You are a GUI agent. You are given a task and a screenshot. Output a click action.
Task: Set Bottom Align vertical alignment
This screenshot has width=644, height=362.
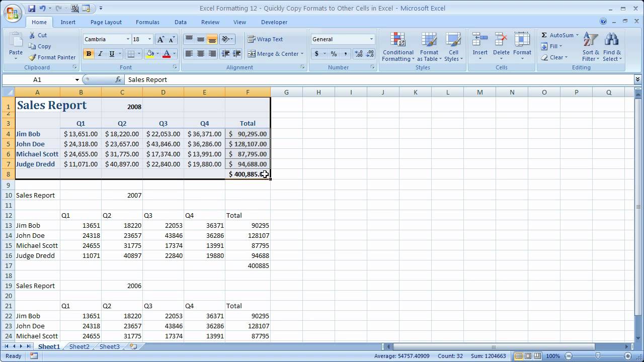pos(212,39)
